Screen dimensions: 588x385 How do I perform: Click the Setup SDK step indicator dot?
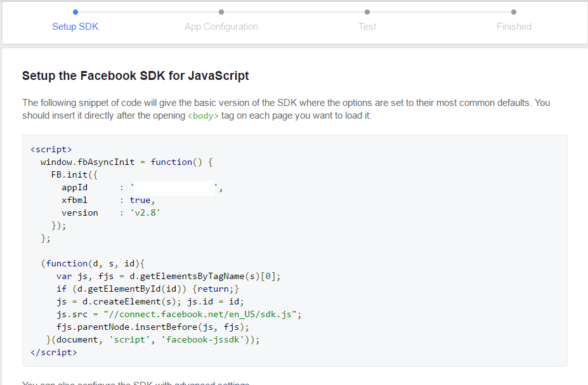coord(75,11)
